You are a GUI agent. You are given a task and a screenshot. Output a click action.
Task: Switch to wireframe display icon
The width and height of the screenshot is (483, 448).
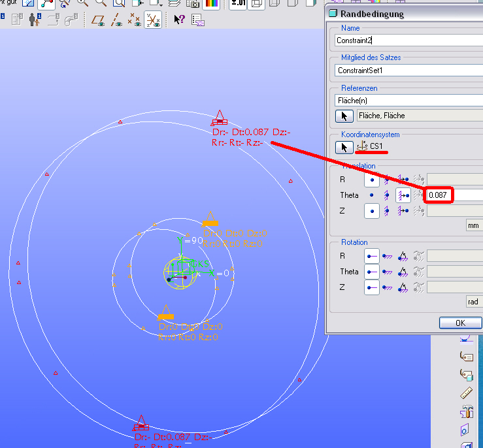(256, 4)
